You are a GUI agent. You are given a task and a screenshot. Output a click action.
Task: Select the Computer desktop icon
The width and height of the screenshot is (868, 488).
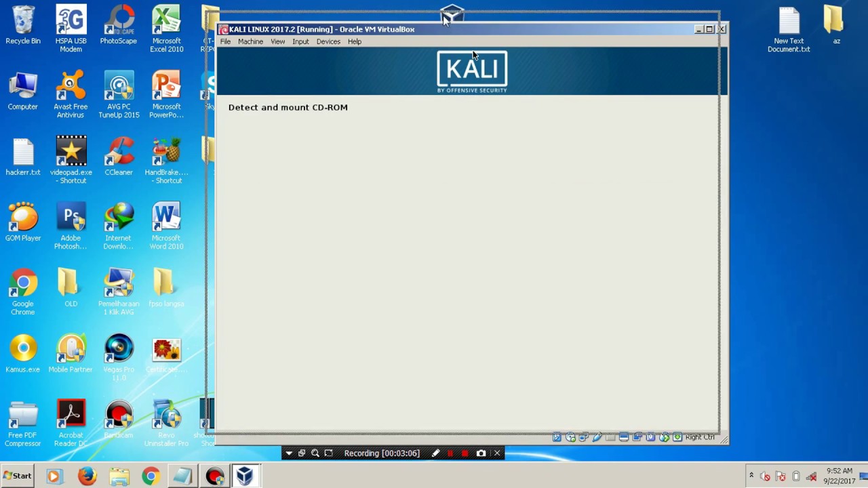pyautogui.click(x=23, y=91)
